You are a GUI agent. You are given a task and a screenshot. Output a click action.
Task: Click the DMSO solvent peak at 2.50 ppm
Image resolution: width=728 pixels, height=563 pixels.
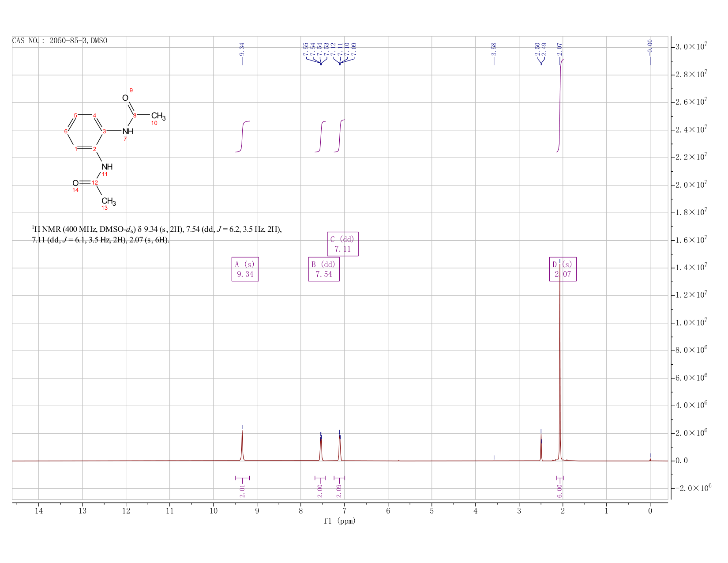541,447
